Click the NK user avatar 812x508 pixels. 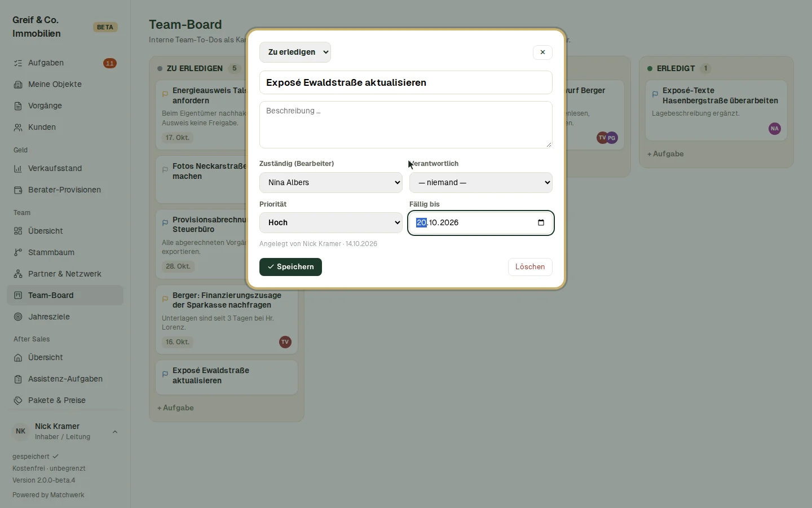click(21, 431)
